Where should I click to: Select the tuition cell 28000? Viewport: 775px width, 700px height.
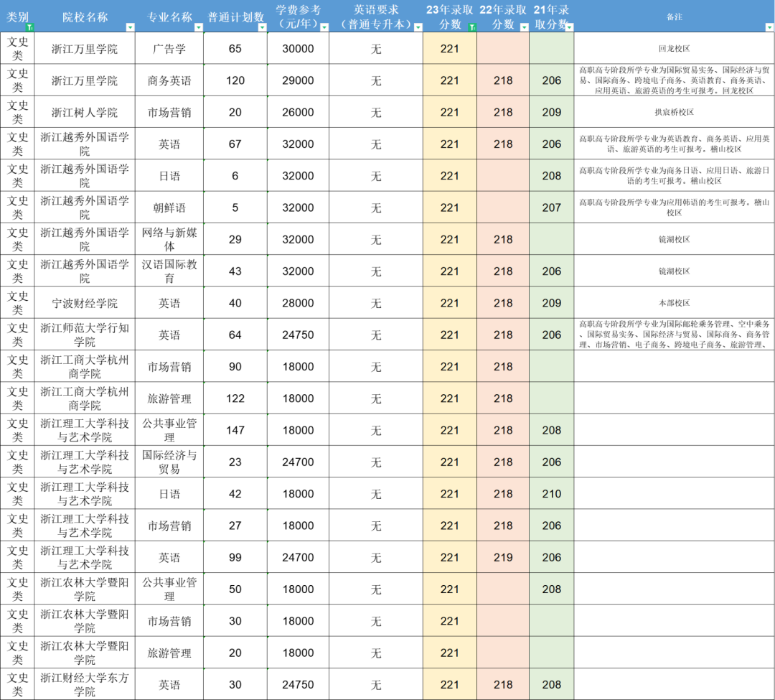coord(298,303)
